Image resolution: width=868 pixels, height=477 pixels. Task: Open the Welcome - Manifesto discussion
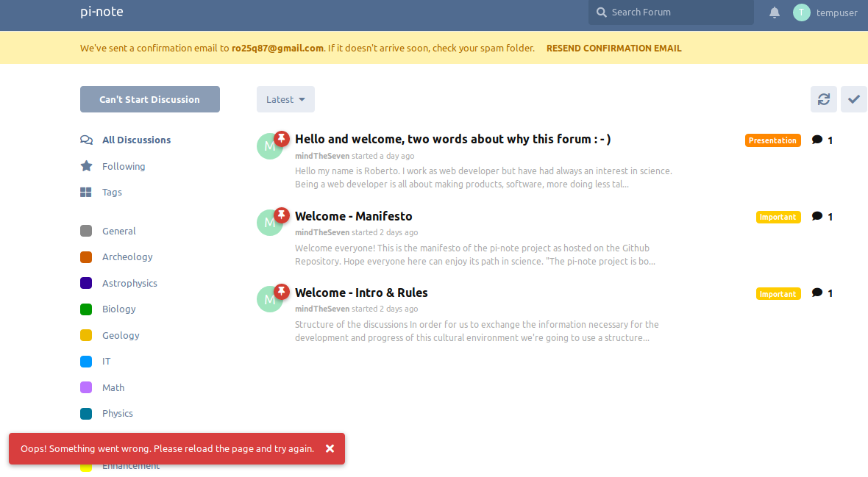[x=353, y=216]
